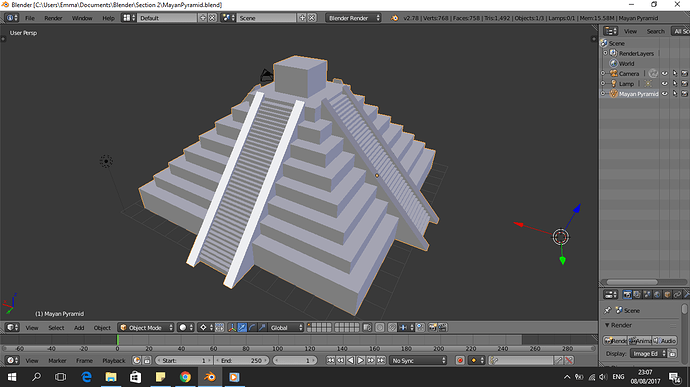
Task: Expand the Lamp outliner entry
Action: (603, 84)
